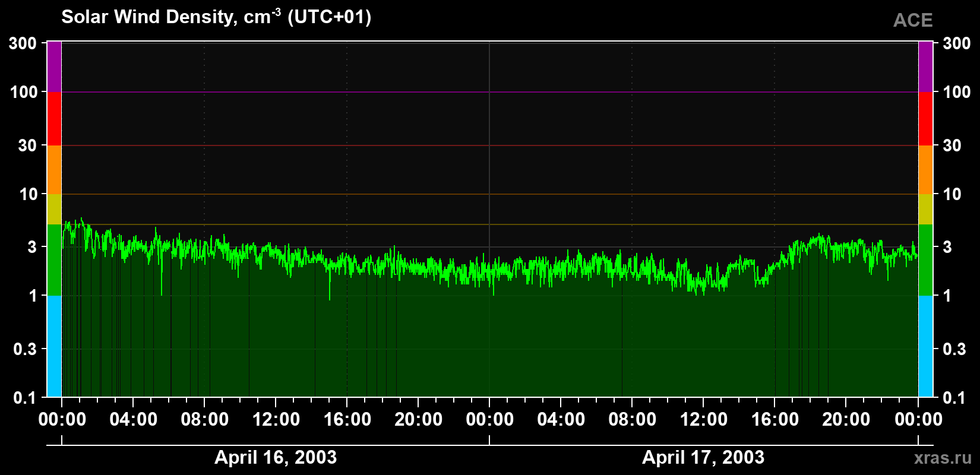Click the yellow band on right color scale
This screenshot has height=475, width=980.
(926, 209)
